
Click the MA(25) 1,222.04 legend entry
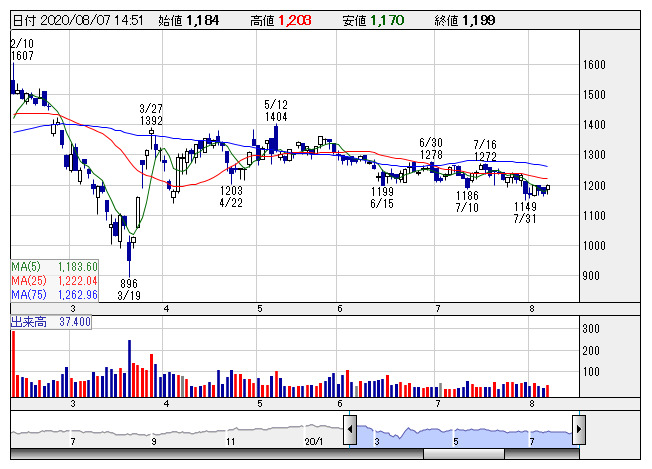click(x=54, y=281)
